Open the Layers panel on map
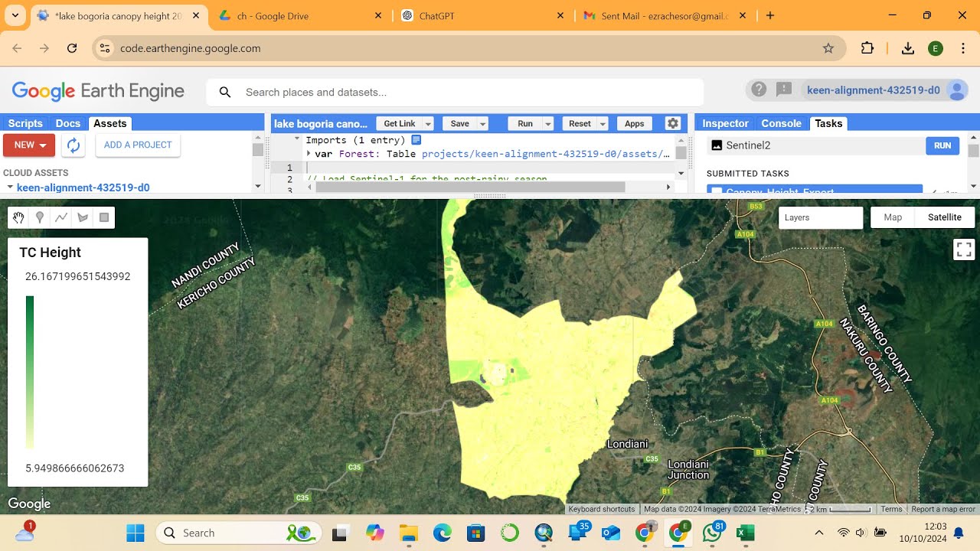Image resolution: width=980 pixels, height=551 pixels. point(820,217)
